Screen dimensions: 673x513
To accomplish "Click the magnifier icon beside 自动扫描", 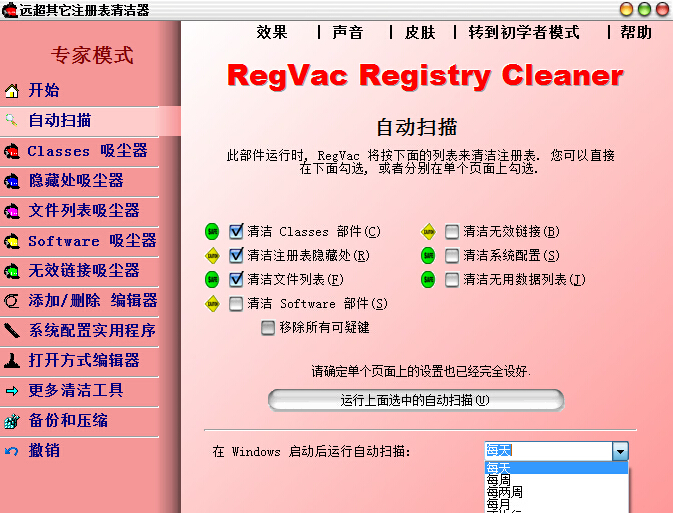I will (x=12, y=120).
